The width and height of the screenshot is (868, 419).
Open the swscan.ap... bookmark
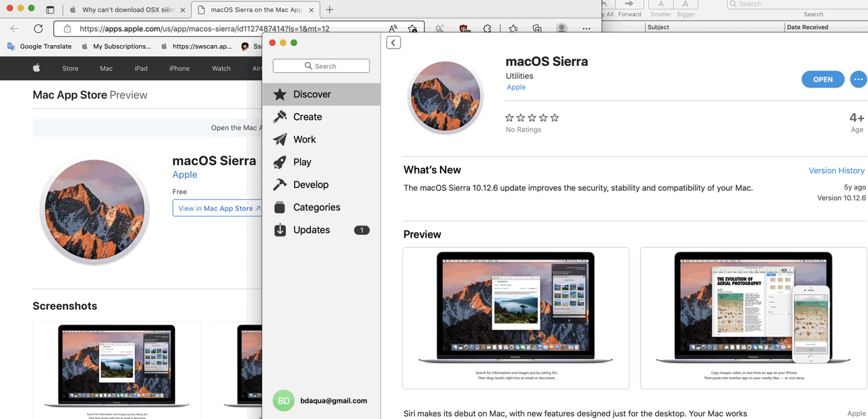click(x=196, y=46)
